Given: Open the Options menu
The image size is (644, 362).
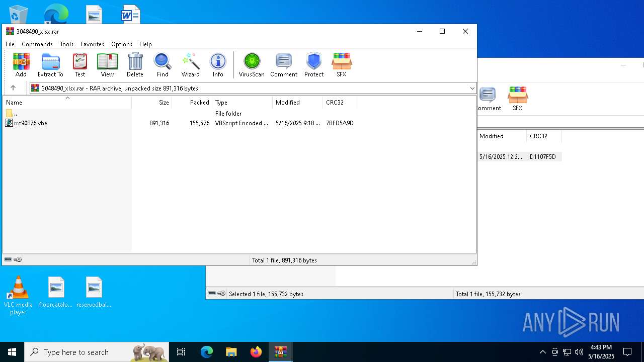Looking at the screenshot, I should pyautogui.click(x=122, y=44).
